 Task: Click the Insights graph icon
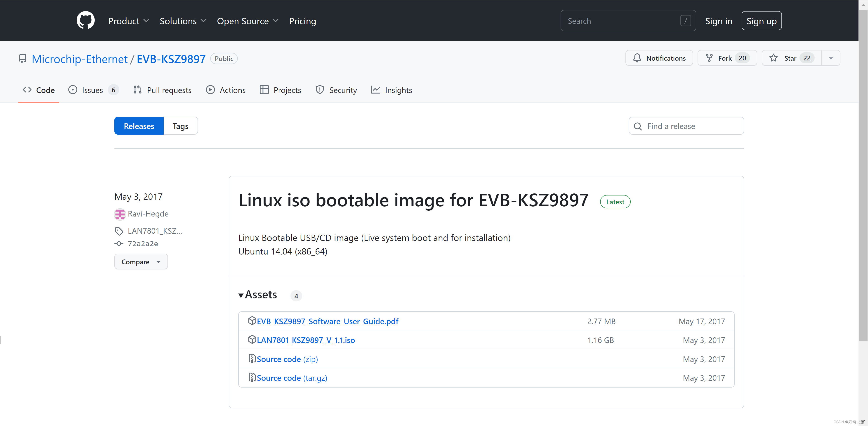pos(375,90)
